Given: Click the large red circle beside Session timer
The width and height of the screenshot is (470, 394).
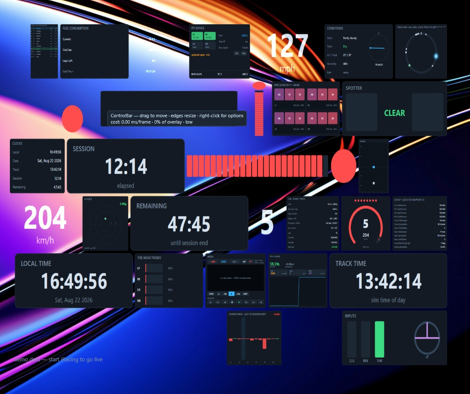Looking at the screenshot, I should coord(343,166).
